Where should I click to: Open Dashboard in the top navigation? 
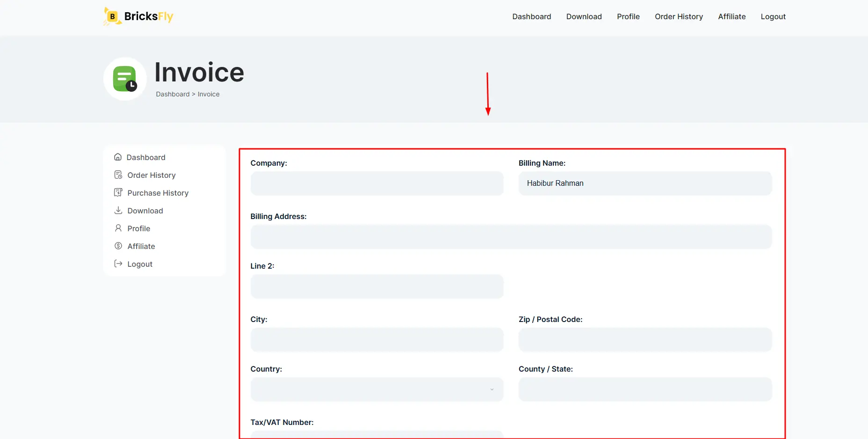click(x=532, y=16)
